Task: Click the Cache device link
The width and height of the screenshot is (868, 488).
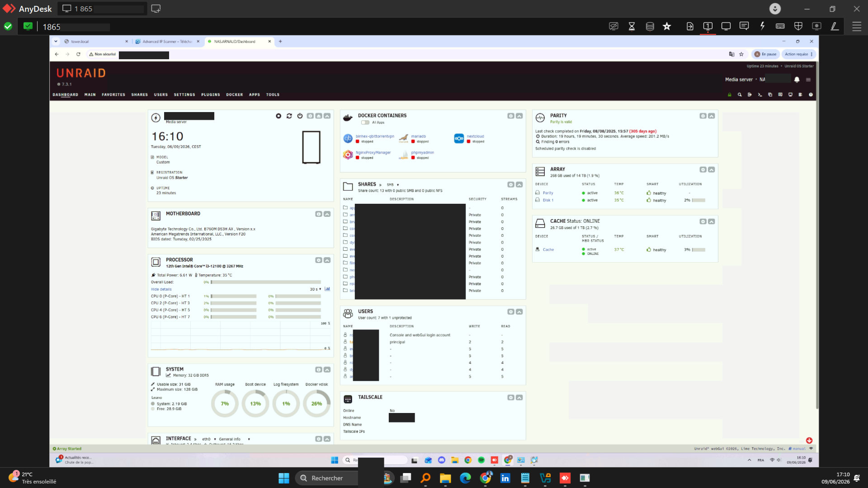Action: [548, 250]
